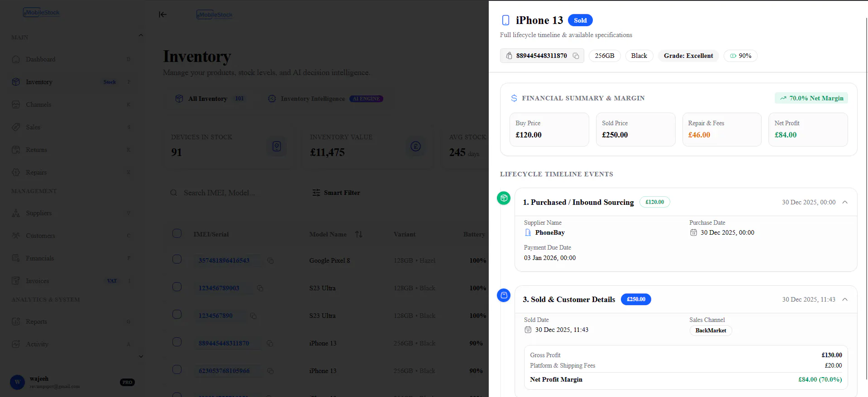The width and height of the screenshot is (868, 397).
Task: Collapse the Purchased / Inbound Sourcing section
Action: click(845, 202)
